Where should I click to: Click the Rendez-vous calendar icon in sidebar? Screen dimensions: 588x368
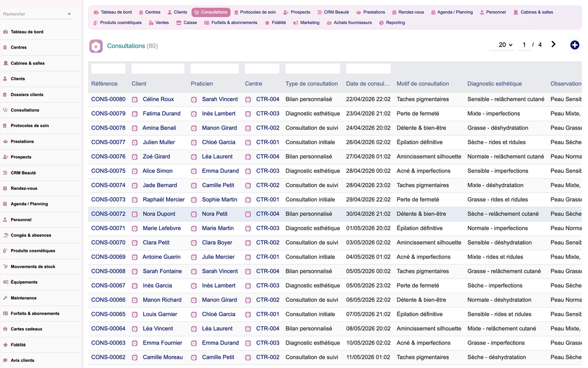[5, 188]
